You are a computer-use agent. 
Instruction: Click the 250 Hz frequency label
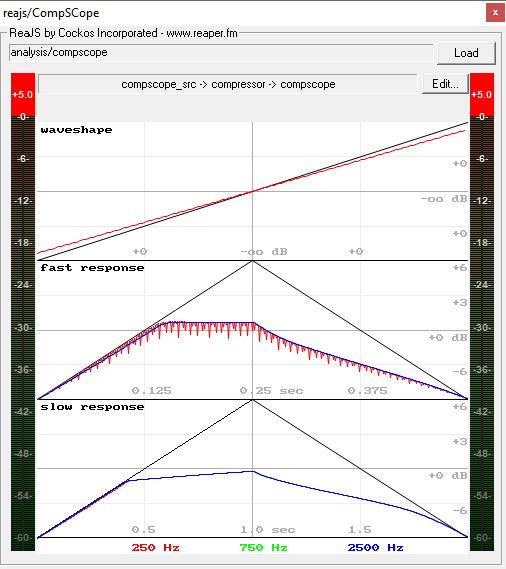(155, 547)
